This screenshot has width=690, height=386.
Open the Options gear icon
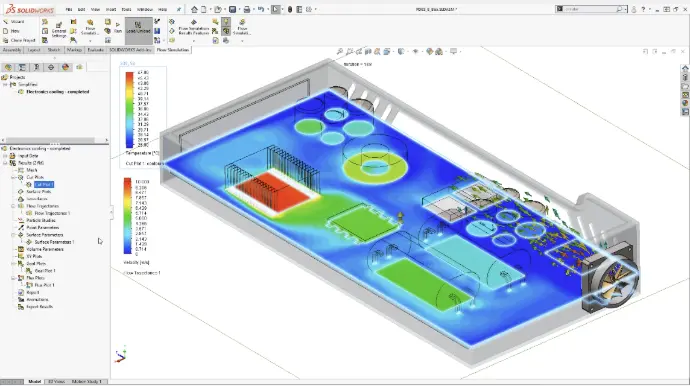(x=309, y=9)
